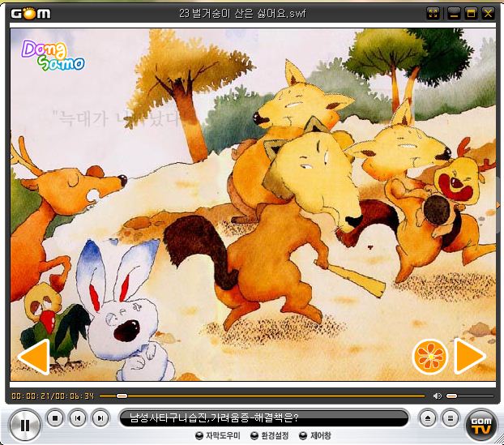Click the scrolling ad text banner

point(263,418)
